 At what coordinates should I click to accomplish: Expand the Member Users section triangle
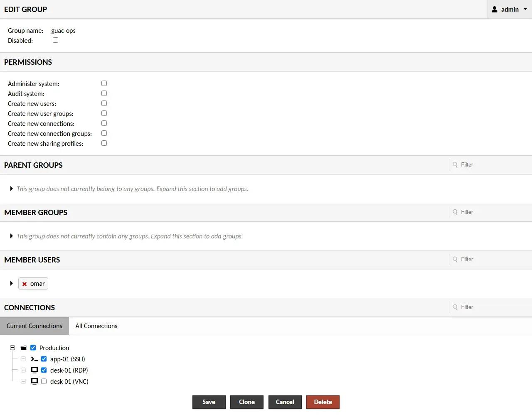(11, 283)
